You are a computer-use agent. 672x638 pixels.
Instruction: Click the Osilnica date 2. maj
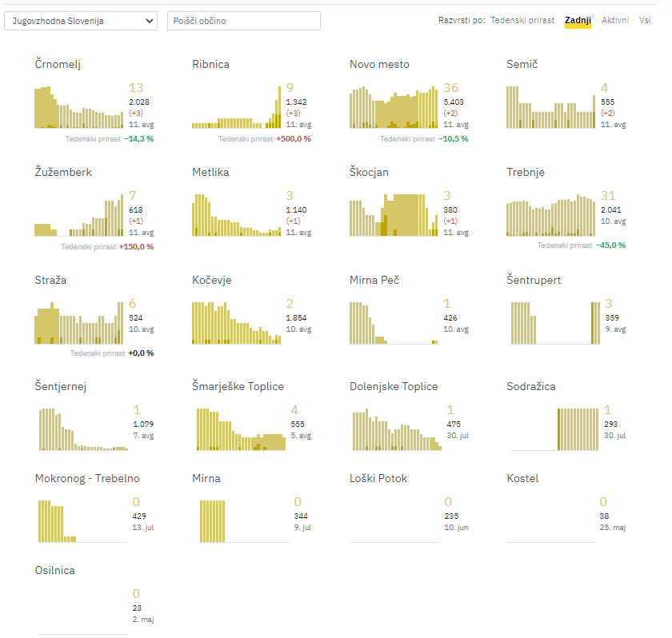143,620
